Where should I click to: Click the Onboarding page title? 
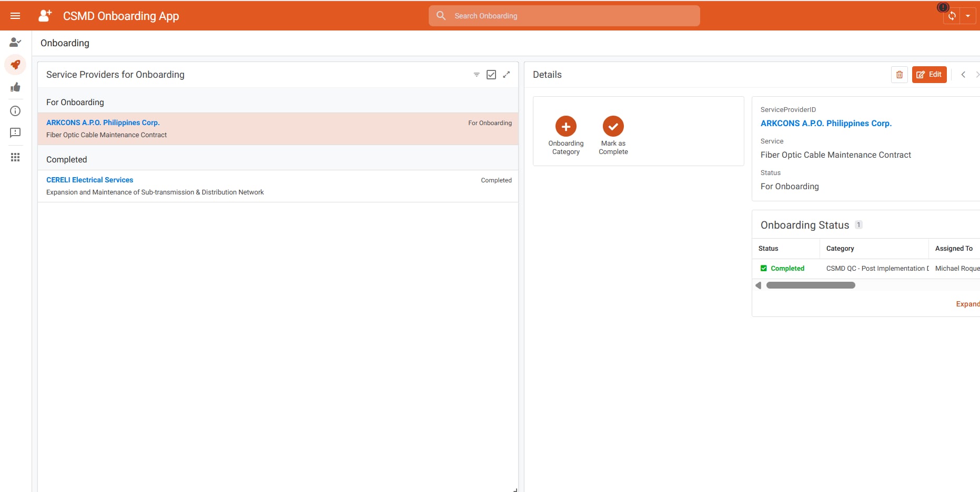(x=65, y=43)
